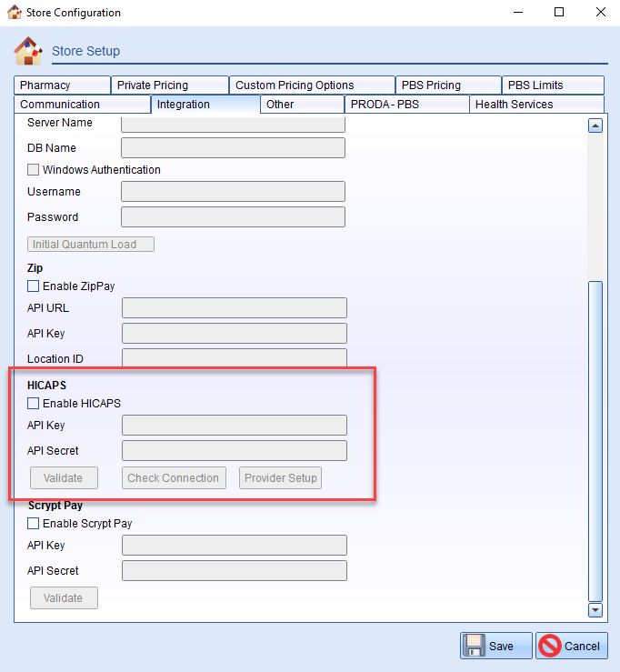Close the Store Configuration window
Viewport: 620px width, 672px height.
601,12
